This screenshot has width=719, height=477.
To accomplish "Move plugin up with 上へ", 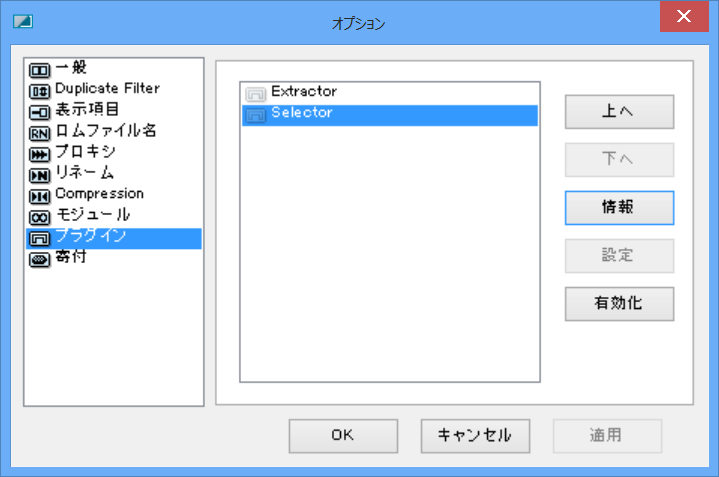I will click(x=619, y=111).
